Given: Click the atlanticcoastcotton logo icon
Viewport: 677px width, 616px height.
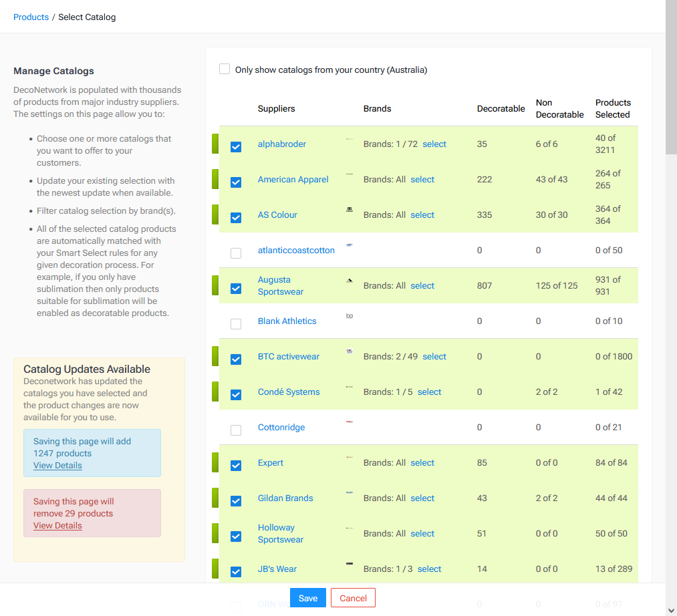Looking at the screenshot, I should [x=350, y=245].
